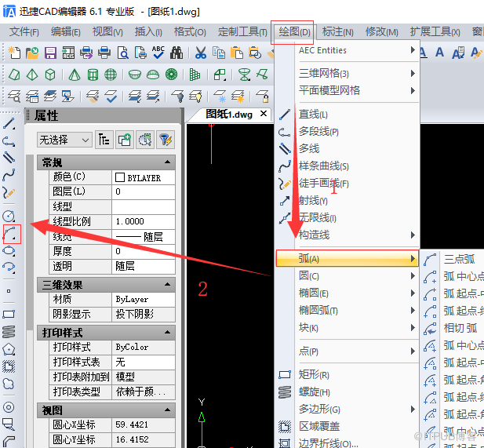Open the 无选择 selection dropdown

64,140
